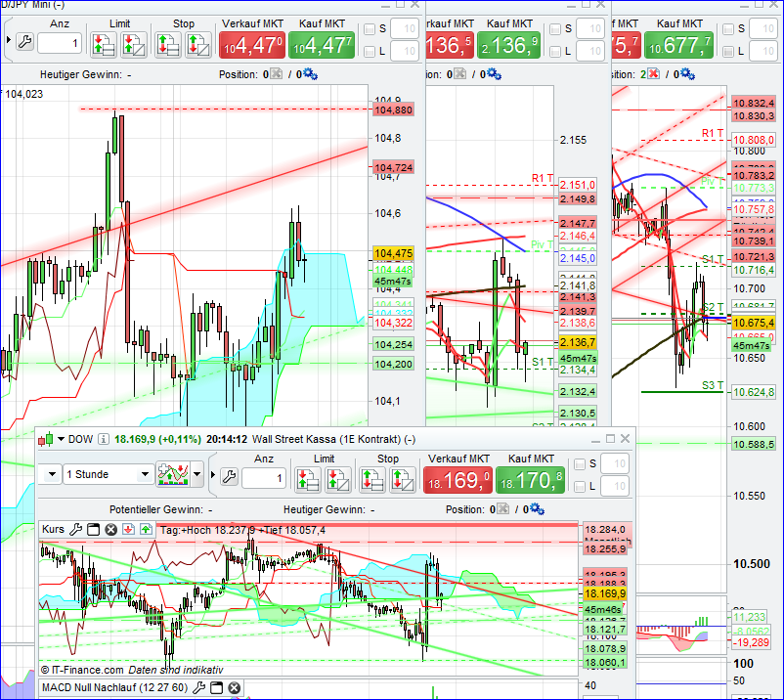Open the 1 Stunde timeframe dropdown
Viewport: 784px width, 700px height.
108,474
